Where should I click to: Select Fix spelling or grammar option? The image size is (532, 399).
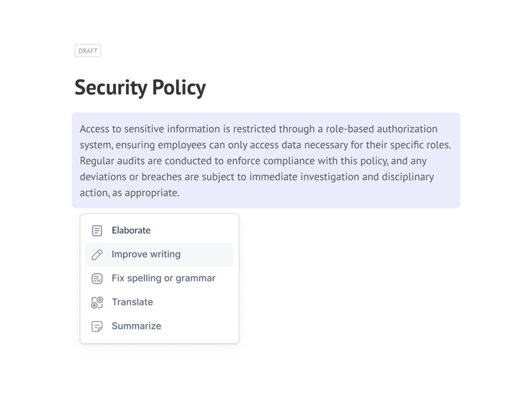pos(159,278)
